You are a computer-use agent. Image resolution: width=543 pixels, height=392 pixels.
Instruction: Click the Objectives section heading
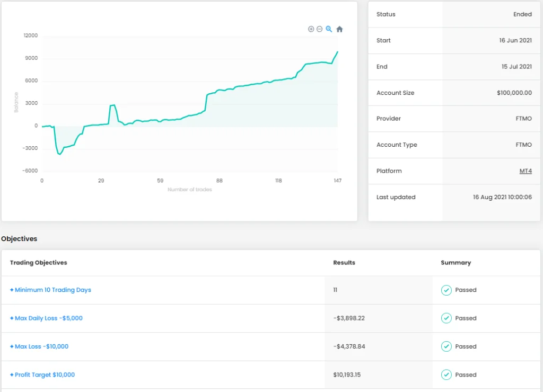[x=19, y=239]
